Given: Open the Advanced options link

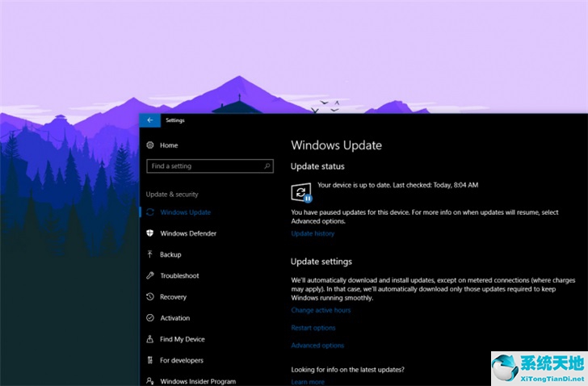Looking at the screenshot, I should click(x=317, y=346).
